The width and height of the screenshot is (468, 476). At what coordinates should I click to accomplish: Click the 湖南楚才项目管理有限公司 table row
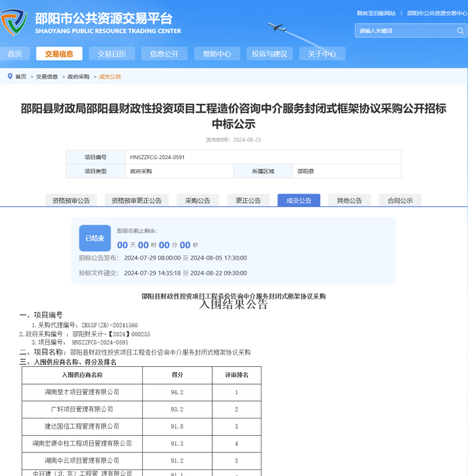[x=142, y=392]
